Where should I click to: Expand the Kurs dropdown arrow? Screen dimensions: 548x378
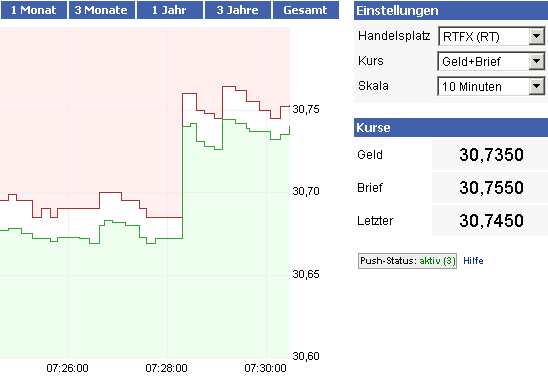pyautogui.click(x=536, y=61)
